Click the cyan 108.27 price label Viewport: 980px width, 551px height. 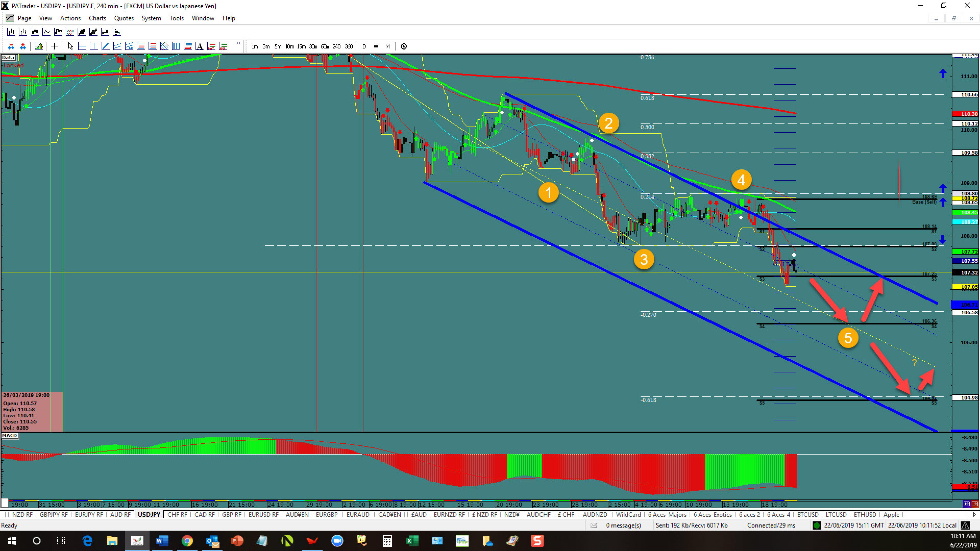pyautogui.click(x=965, y=222)
